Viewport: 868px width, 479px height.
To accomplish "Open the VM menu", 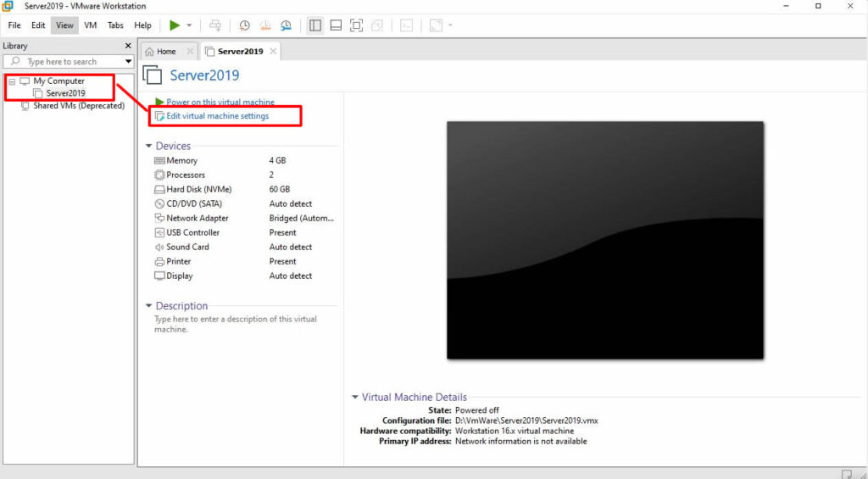I will point(90,25).
